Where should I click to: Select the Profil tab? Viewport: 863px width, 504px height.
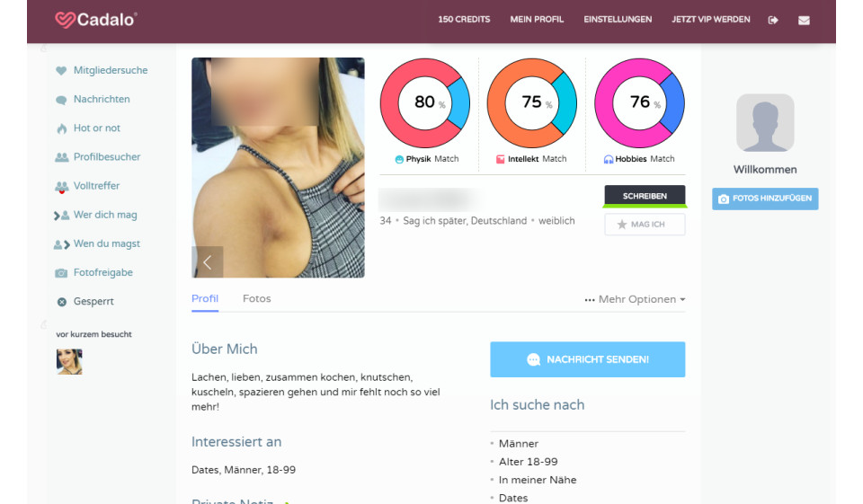[x=205, y=299]
